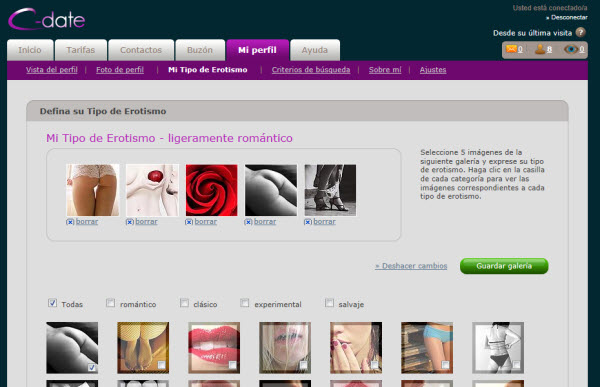Open the profile views eye counter
Image resolution: width=600 pixels, height=387 pixels.
click(x=574, y=49)
